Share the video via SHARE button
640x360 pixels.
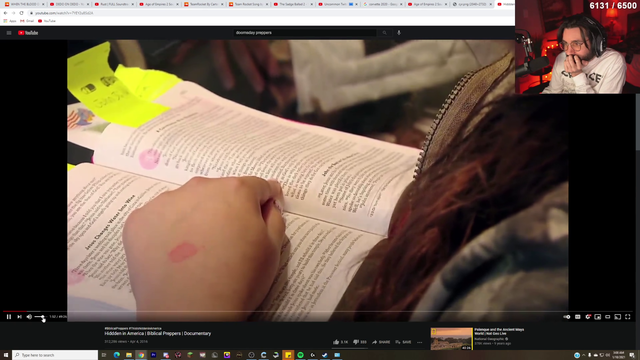pyautogui.click(x=381, y=342)
